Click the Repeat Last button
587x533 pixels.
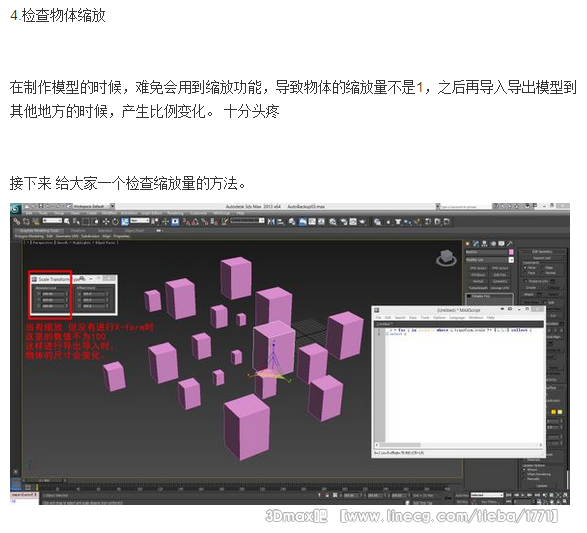[542, 258]
